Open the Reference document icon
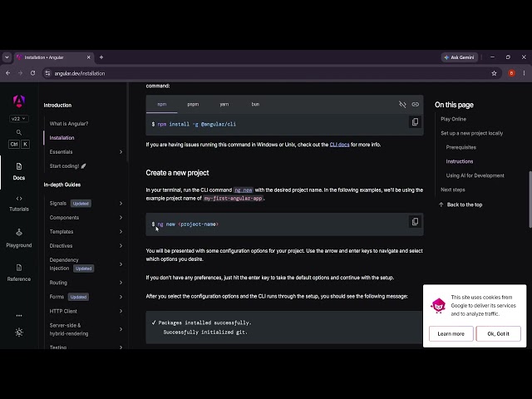 click(19, 268)
